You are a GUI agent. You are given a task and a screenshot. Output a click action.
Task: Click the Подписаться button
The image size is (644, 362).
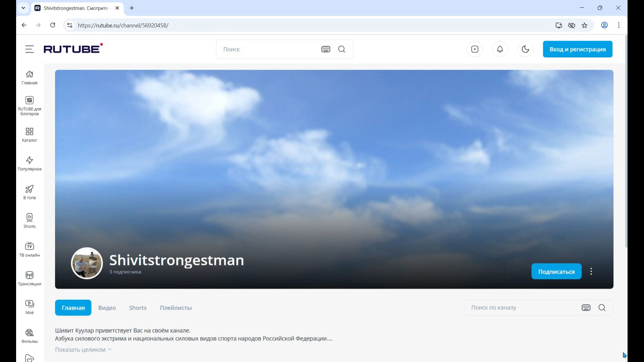[556, 271]
